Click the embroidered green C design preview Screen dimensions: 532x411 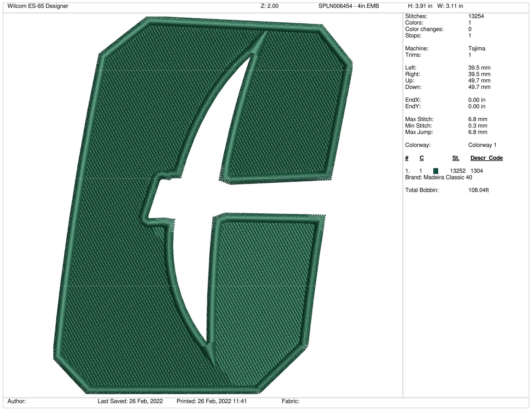tap(203, 205)
